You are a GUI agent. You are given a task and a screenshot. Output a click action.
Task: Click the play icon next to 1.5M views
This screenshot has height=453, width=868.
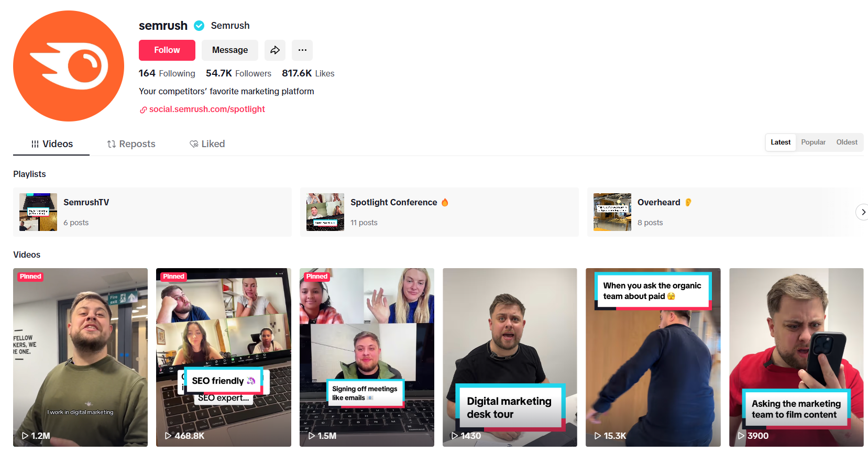[312, 436]
